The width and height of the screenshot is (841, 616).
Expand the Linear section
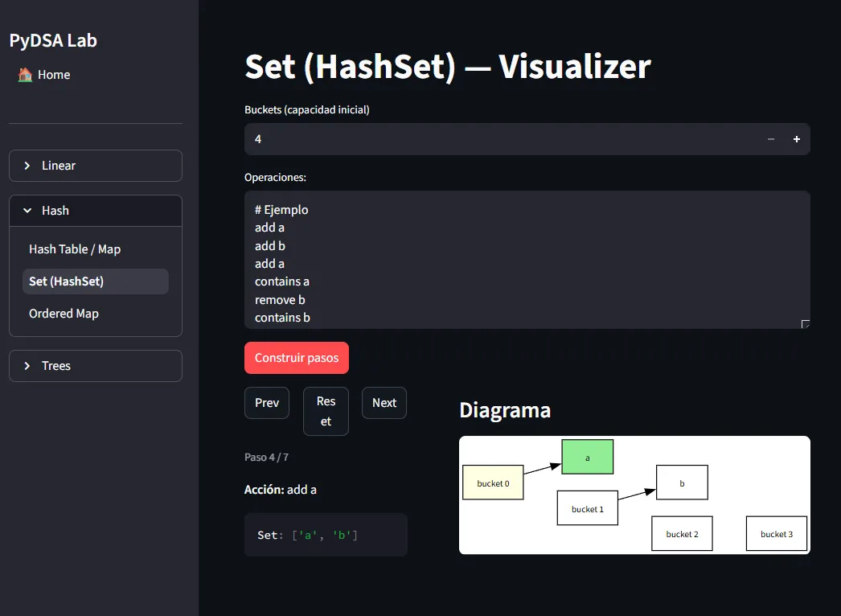tap(95, 166)
